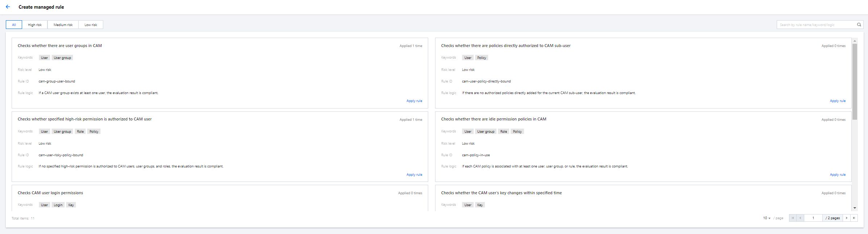Apply the cam-user-policy-directly-bound rule
The image size is (868, 234).
pyautogui.click(x=838, y=101)
